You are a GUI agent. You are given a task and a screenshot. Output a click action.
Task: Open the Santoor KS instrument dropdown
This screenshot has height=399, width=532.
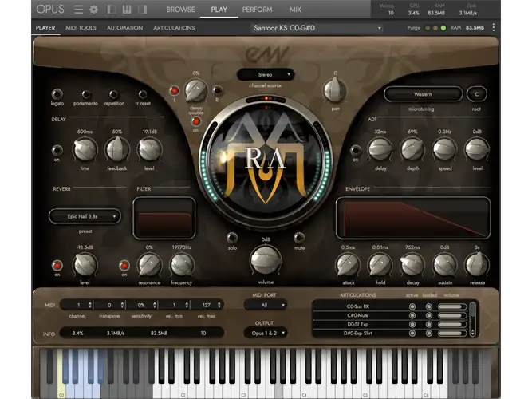(x=317, y=28)
